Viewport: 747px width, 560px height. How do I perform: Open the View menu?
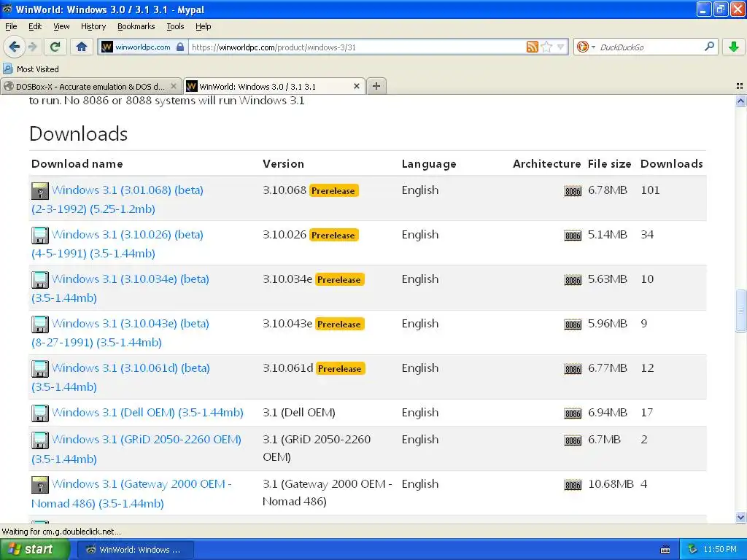click(x=61, y=26)
